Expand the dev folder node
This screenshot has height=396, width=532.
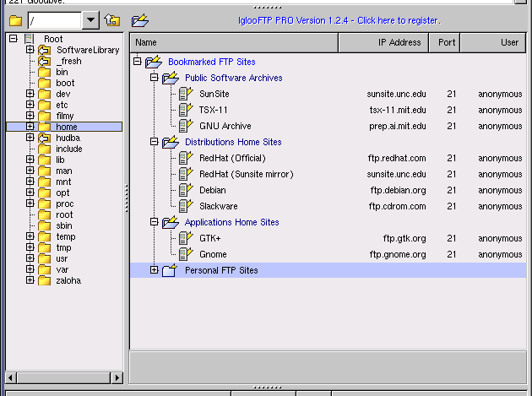tap(30, 94)
